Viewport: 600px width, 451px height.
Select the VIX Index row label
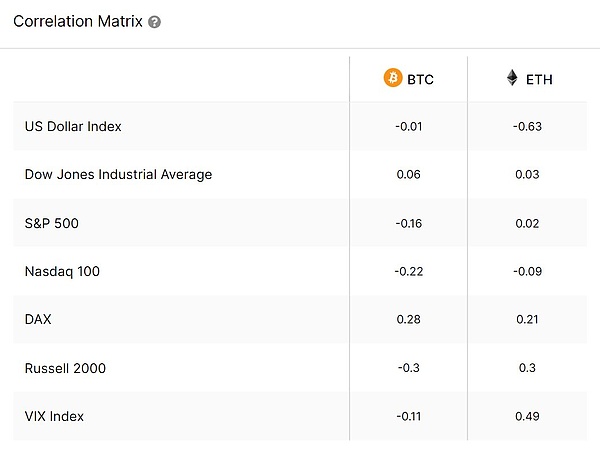click(54, 416)
